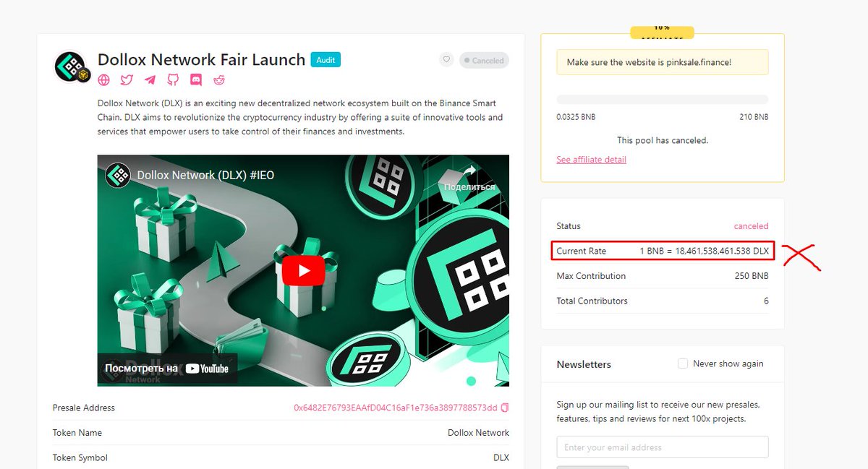Open the 'See affiliate detail' link
Screen dimensions: 868x469
(x=591, y=160)
